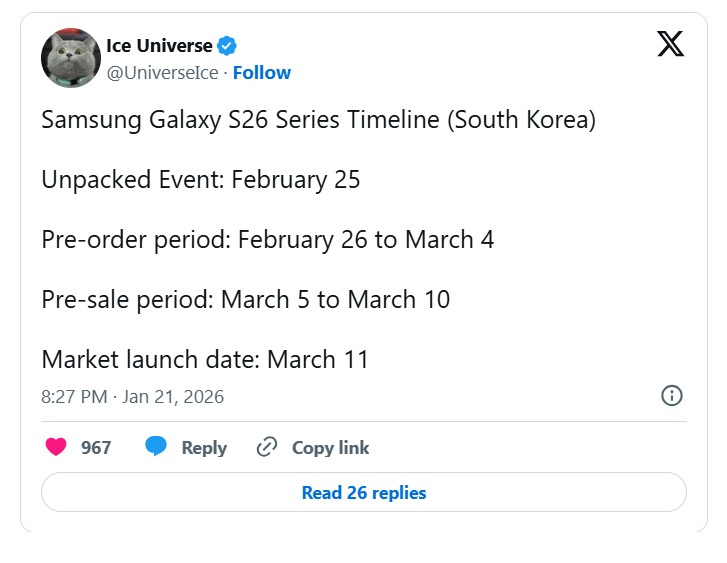The image size is (727, 563).
Task: Open the Ice Universe cat avatar
Action: [x=70, y=58]
